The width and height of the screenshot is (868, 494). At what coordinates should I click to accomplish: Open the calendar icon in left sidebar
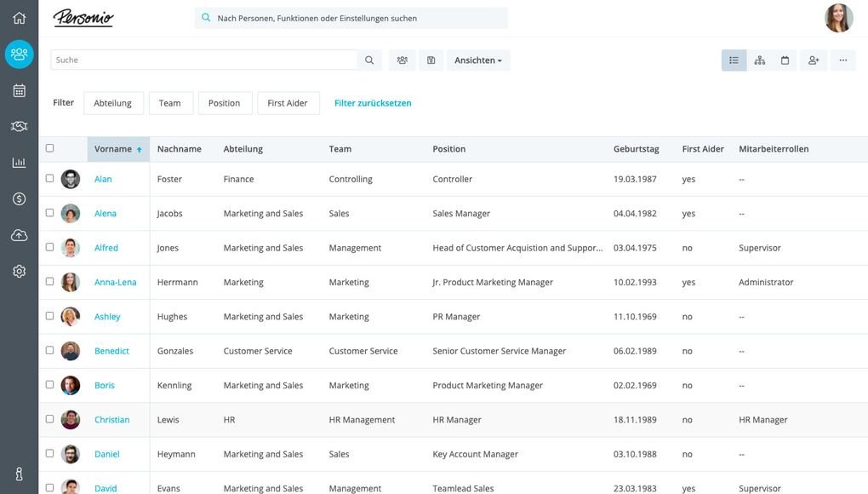[19, 90]
